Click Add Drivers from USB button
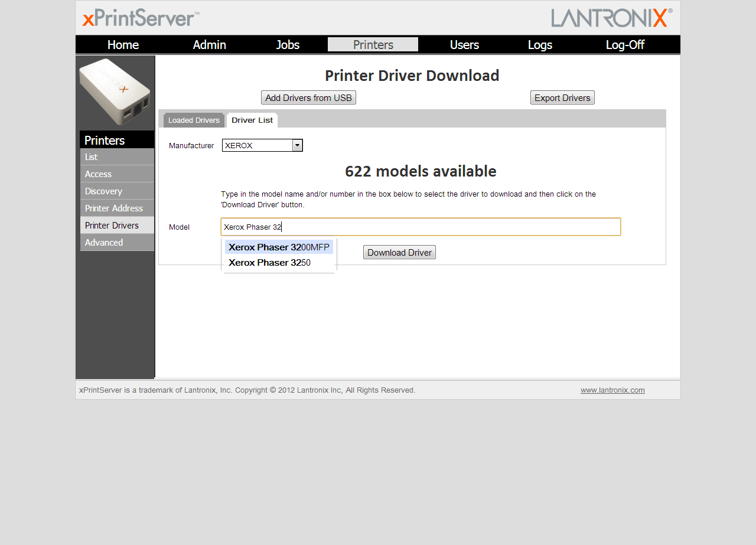 308,97
